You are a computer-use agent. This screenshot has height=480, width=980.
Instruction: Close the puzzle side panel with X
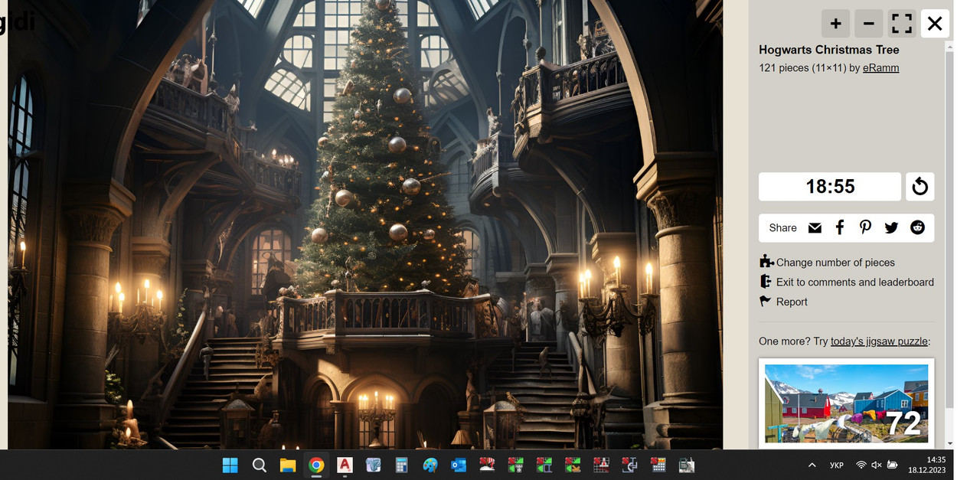(x=935, y=24)
